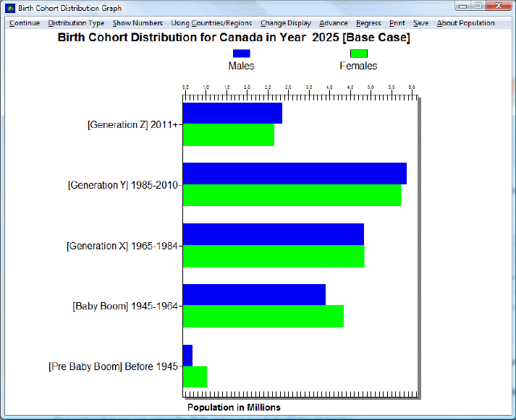Click the blue Pre Baby Boom males bar
This screenshot has height=420, width=516.
[x=188, y=355]
